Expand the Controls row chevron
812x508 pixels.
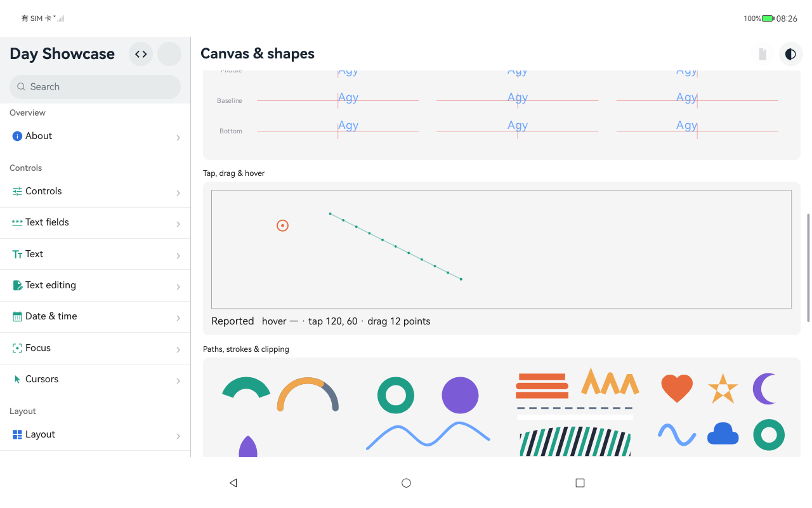[x=178, y=192]
